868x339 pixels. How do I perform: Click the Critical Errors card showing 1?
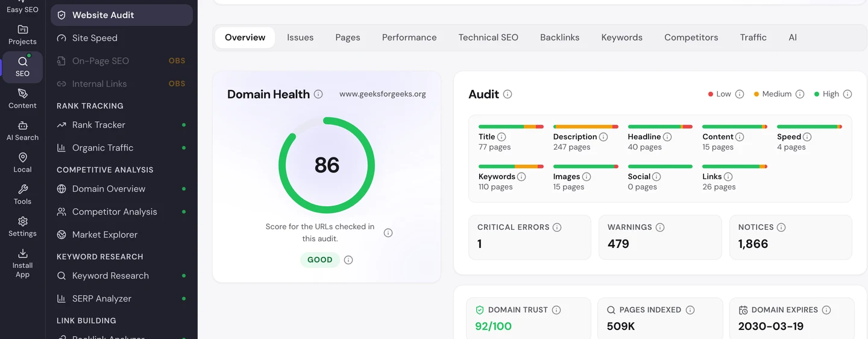tap(530, 238)
